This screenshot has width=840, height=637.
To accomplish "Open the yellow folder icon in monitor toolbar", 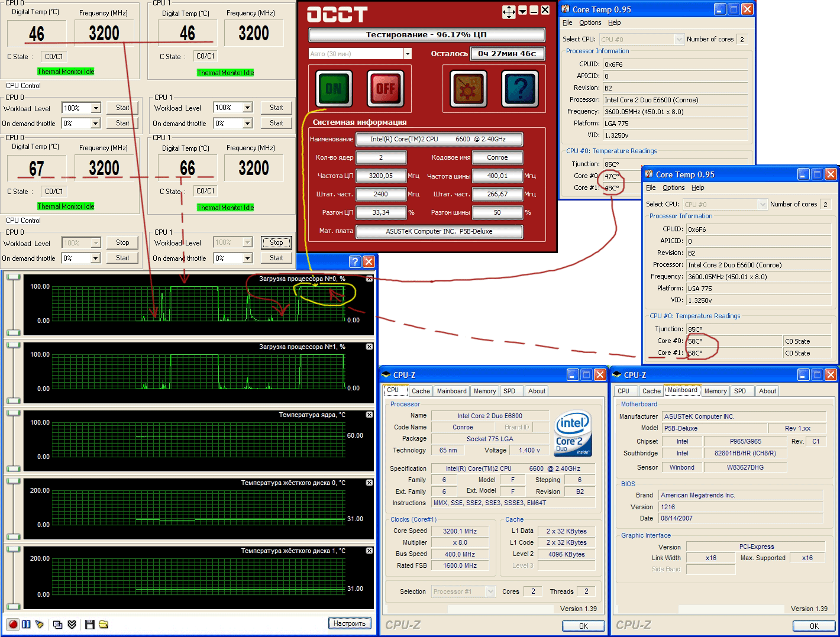I will (x=104, y=625).
